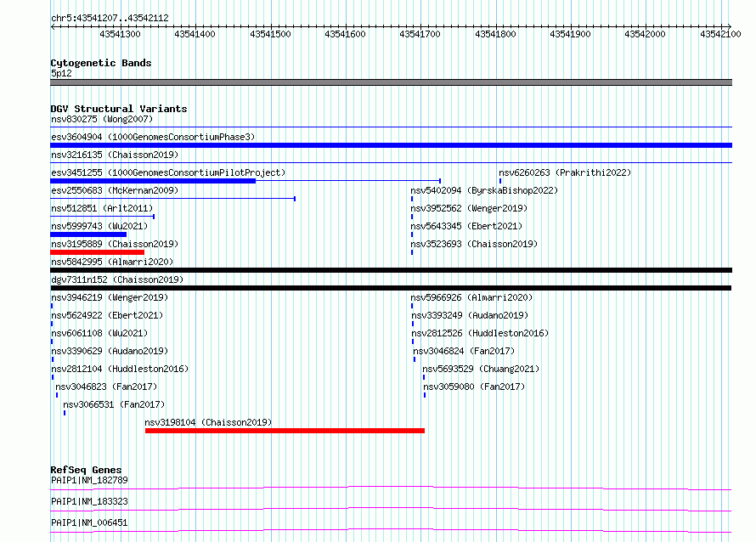The image size is (756, 542).
Task: Click nsv5842995 (Almarri2020) label
Action: [x=112, y=262]
